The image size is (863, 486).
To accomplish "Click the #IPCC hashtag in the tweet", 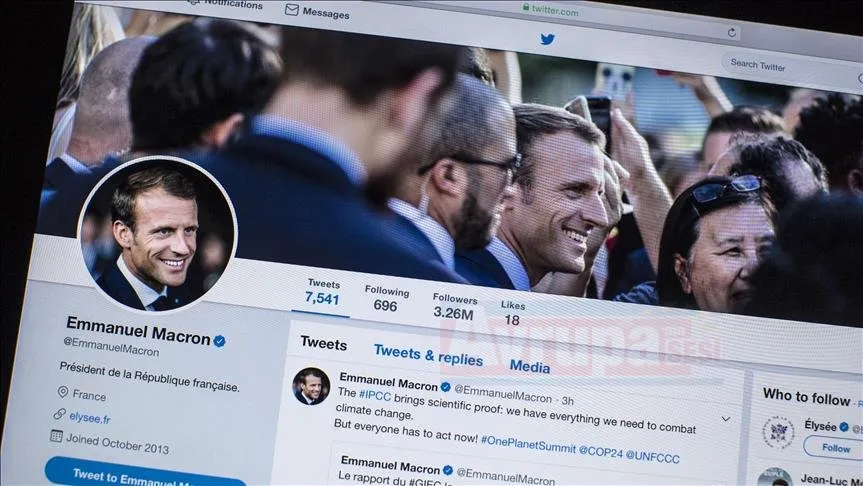I will [375, 395].
